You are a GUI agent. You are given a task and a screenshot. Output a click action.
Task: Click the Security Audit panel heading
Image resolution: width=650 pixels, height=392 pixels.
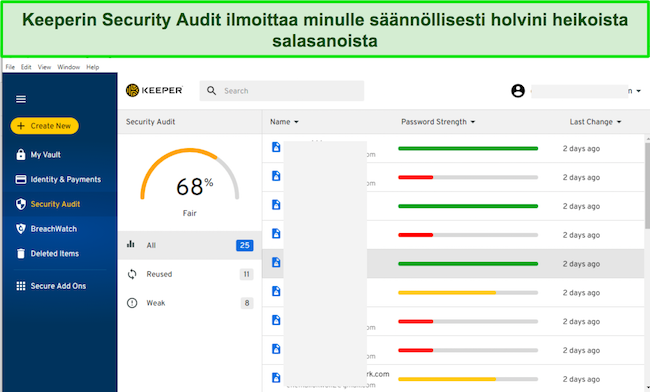click(150, 122)
